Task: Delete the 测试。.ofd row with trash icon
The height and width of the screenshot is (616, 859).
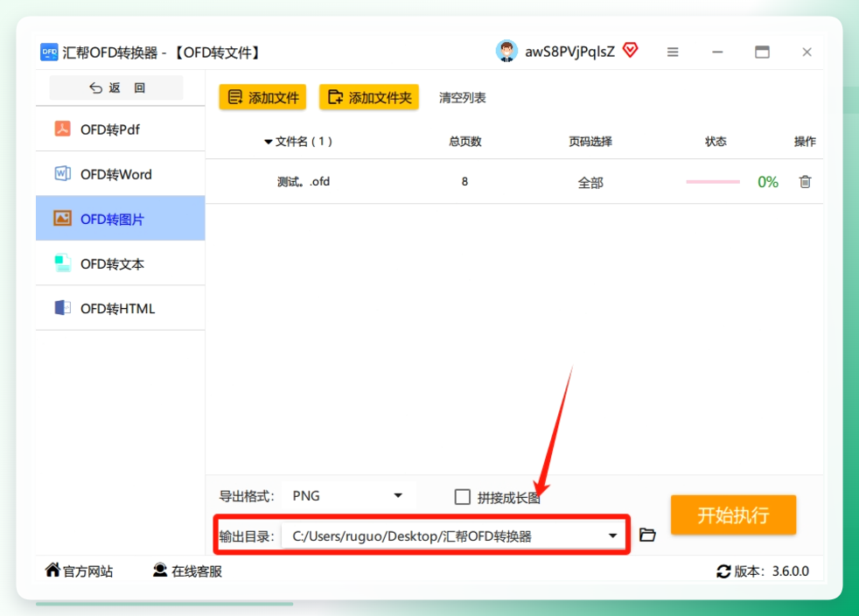Action: click(x=805, y=181)
